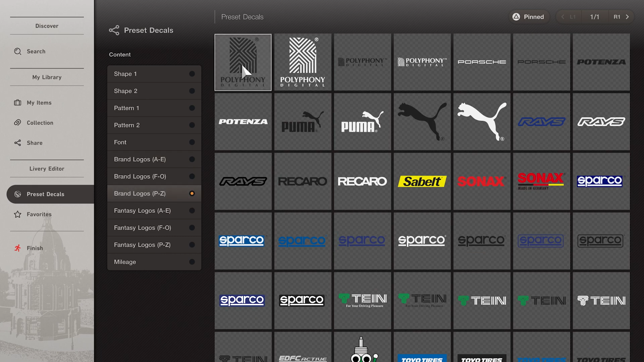644x362 pixels.
Task: Open Pattern 2 content category
Action: point(154,125)
